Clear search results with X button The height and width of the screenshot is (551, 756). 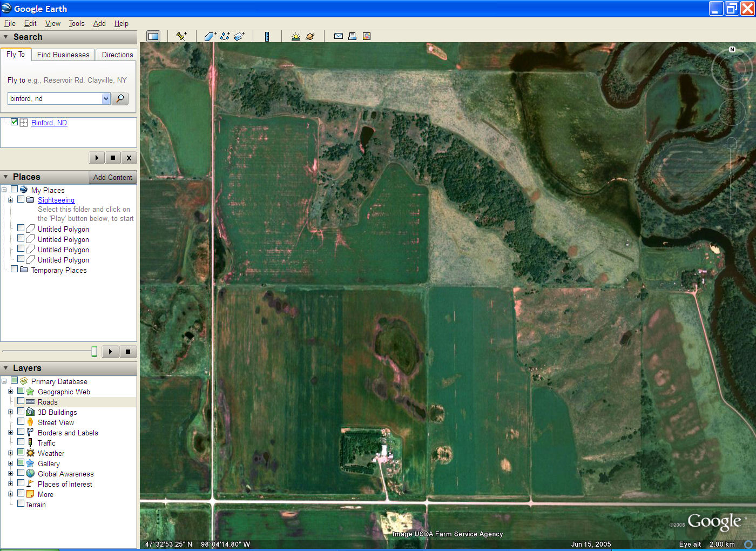coord(129,158)
